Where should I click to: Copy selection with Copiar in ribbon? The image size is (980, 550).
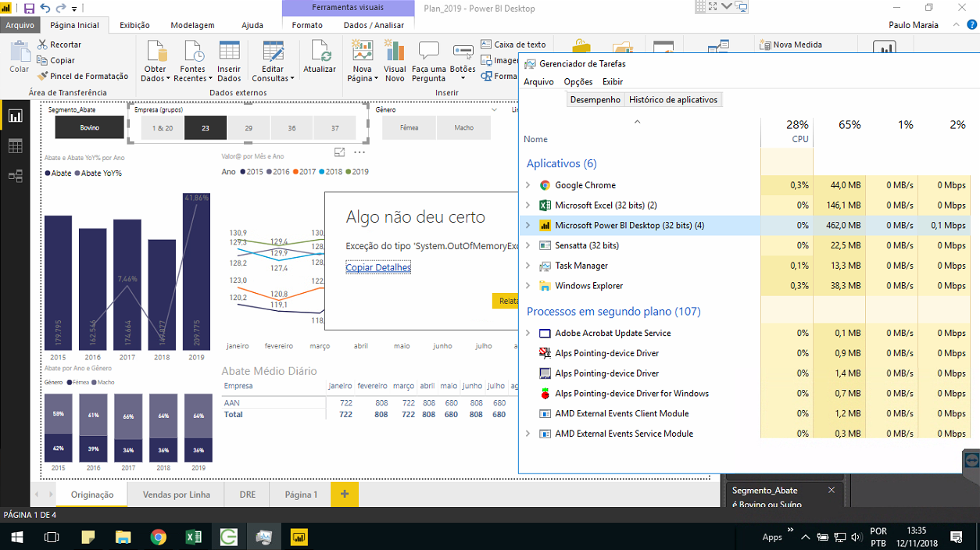click(x=56, y=60)
